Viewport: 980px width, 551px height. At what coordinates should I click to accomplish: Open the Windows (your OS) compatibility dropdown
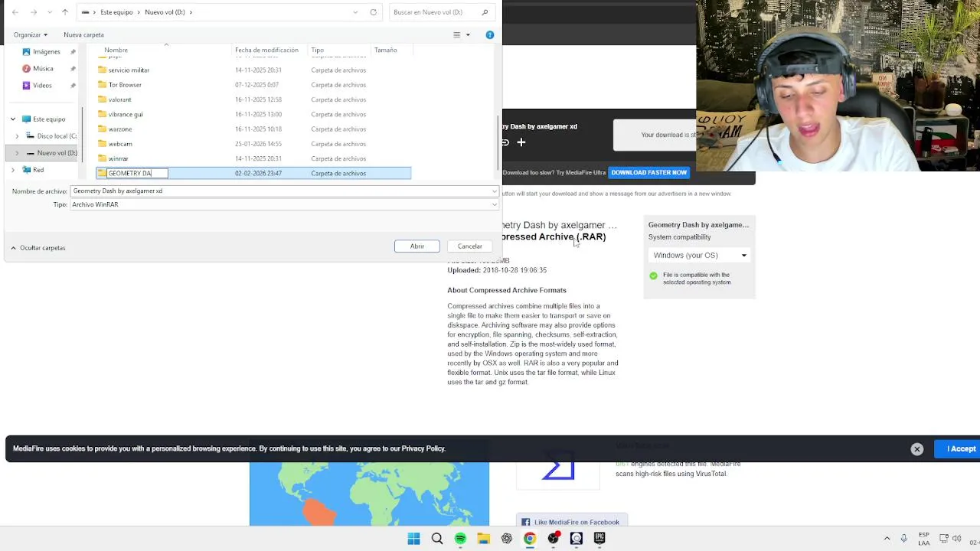point(700,255)
